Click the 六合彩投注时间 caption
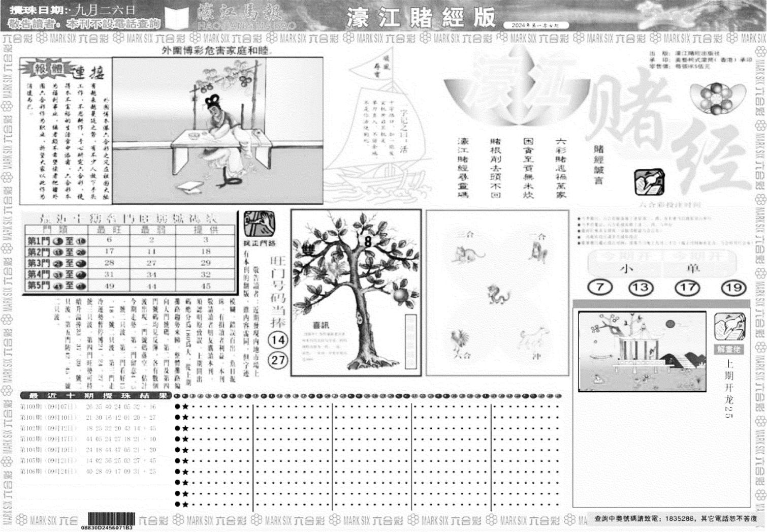This screenshot has height=532, width=767. pyautogui.click(x=670, y=204)
